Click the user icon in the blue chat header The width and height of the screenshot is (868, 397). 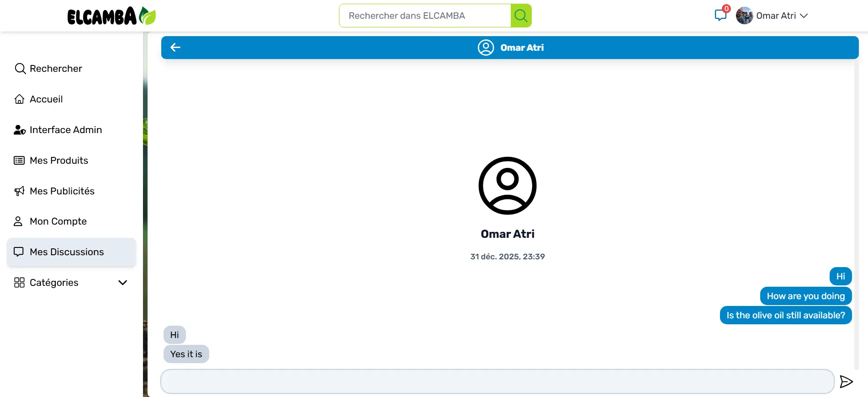click(x=486, y=48)
